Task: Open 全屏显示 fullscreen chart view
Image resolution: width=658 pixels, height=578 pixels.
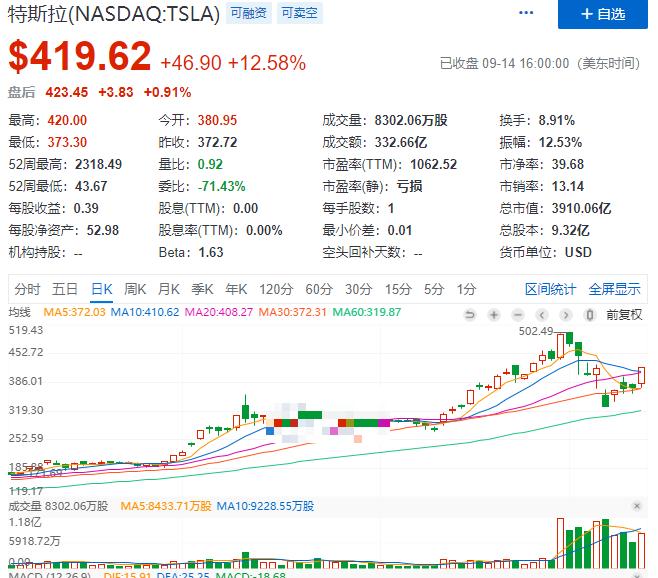Action: click(614, 289)
